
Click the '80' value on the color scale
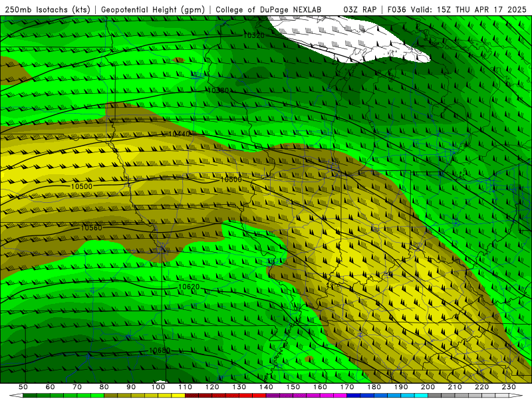pyautogui.click(x=104, y=387)
